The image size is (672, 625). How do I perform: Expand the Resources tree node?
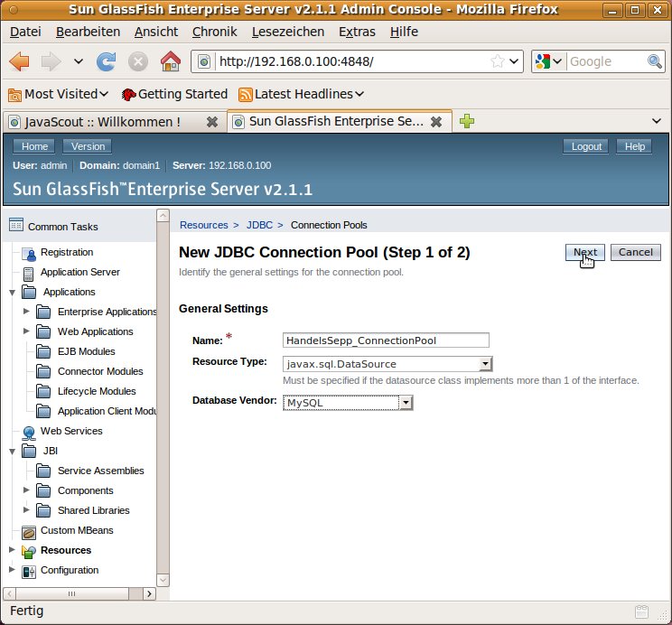point(12,550)
